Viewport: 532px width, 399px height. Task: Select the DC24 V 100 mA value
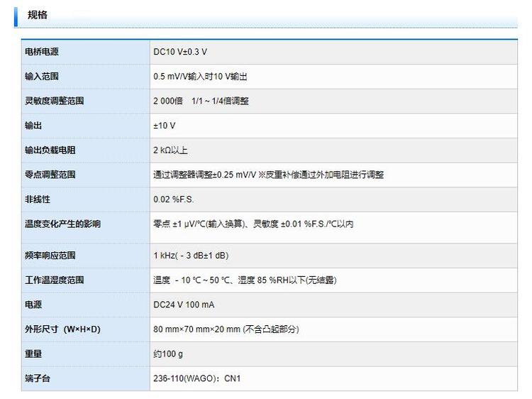(184, 305)
